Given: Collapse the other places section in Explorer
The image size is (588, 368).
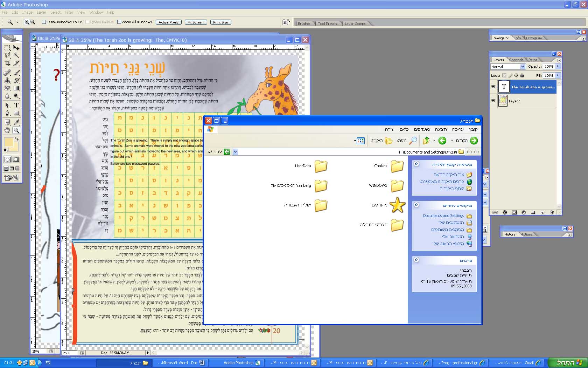Looking at the screenshot, I should pos(416,205).
